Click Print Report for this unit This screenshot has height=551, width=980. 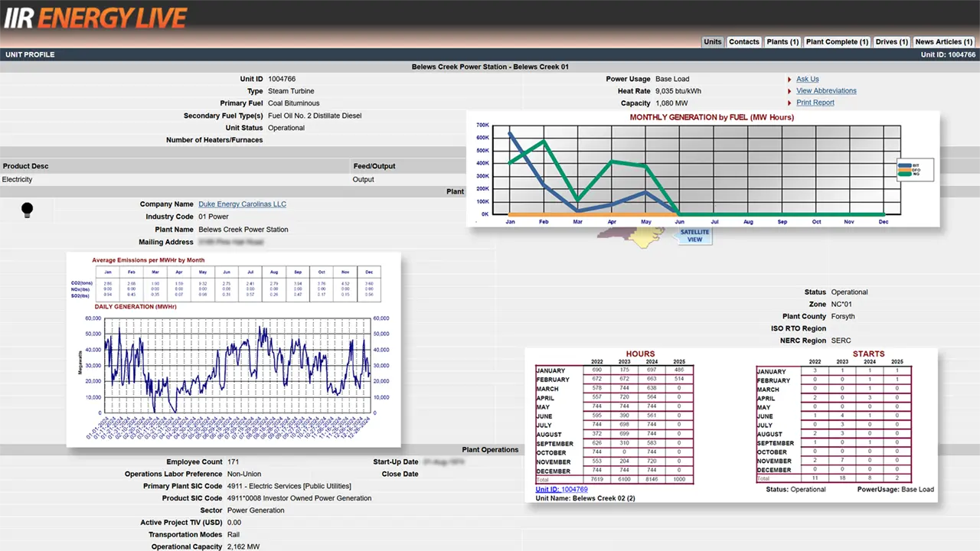pos(815,103)
